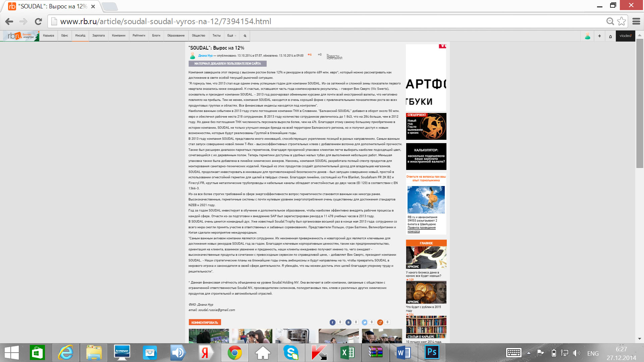Open Word from the taskbar
This screenshot has width=644, height=362.
click(x=404, y=353)
